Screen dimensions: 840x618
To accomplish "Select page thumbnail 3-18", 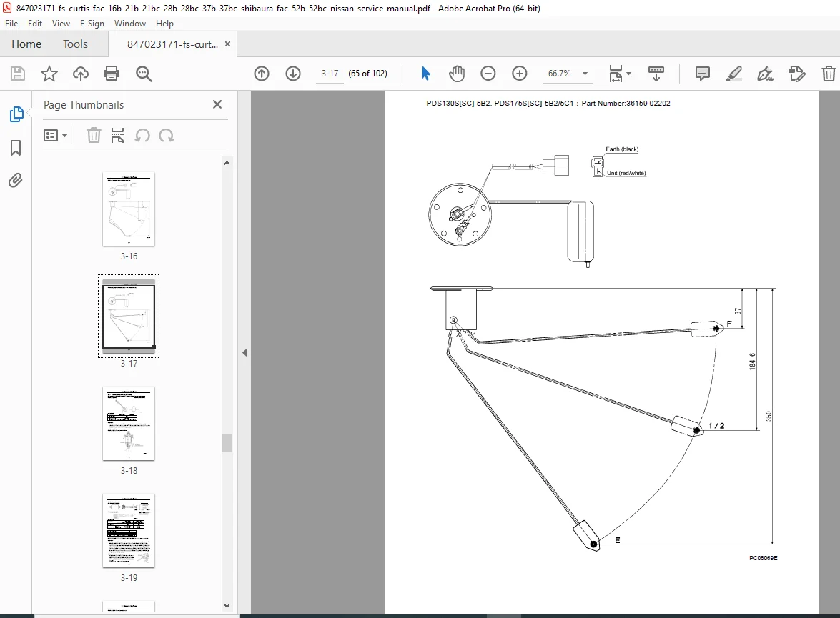I will [129, 423].
